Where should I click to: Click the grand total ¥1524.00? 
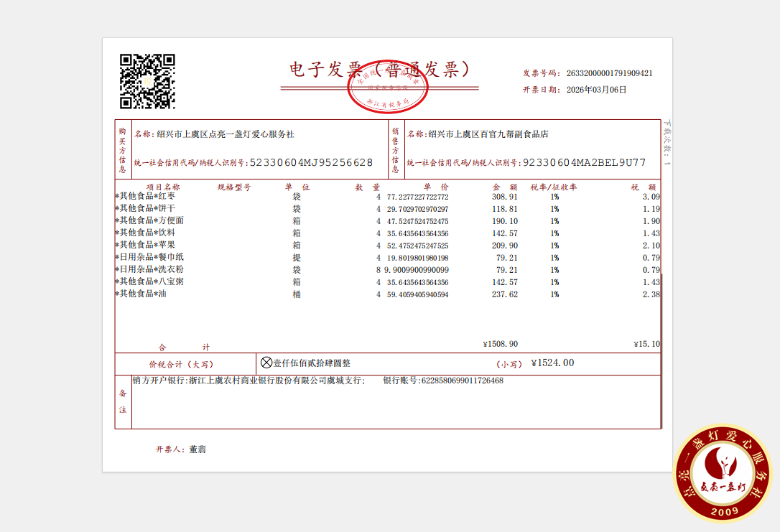pyautogui.click(x=552, y=363)
